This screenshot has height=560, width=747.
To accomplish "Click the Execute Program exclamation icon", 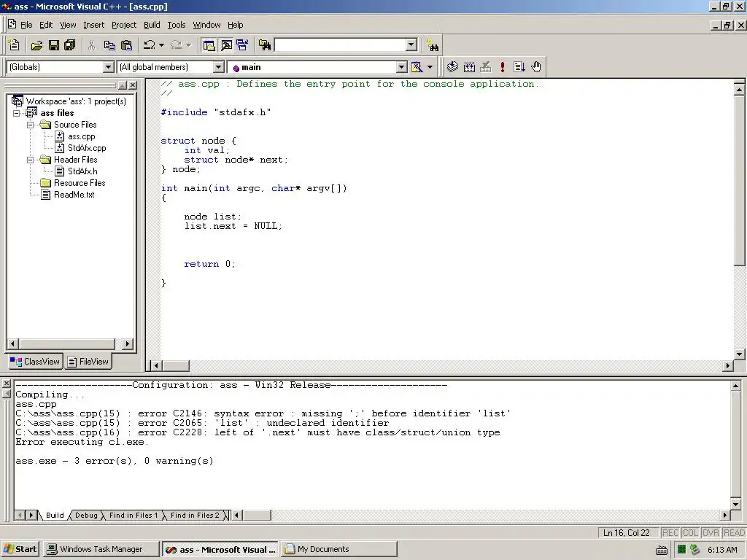I will [502, 67].
